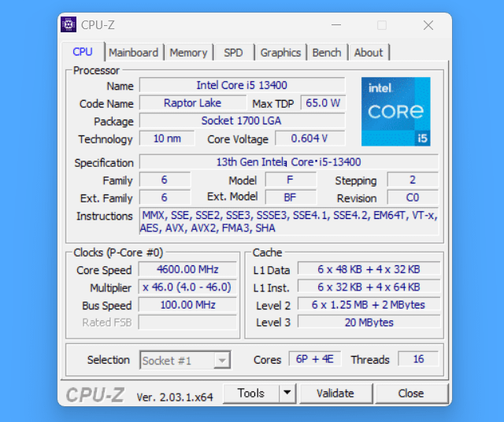Viewport: 504px width, 422px height.
Task: Click the Level 3 20 MBytes value
Action: [x=369, y=322]
